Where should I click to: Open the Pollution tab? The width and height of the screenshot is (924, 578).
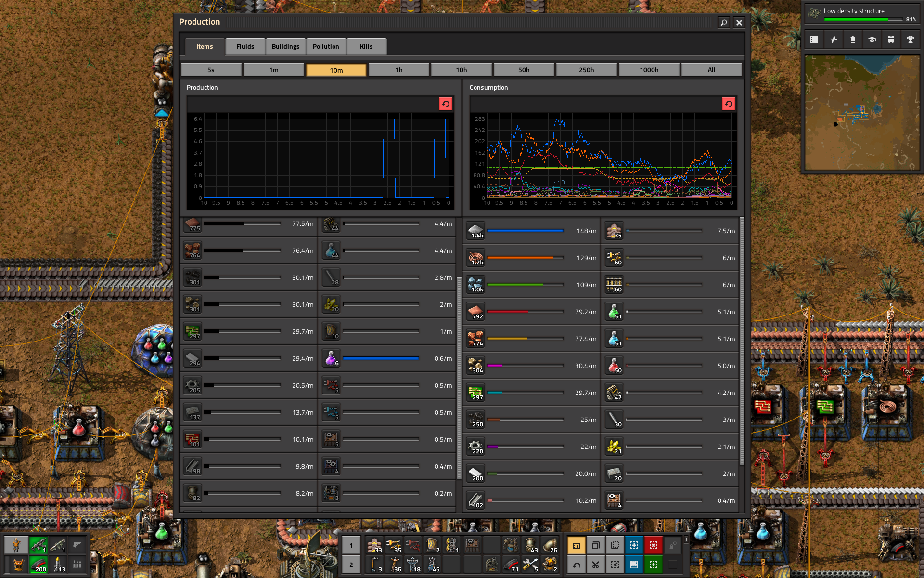click(326, 46)
